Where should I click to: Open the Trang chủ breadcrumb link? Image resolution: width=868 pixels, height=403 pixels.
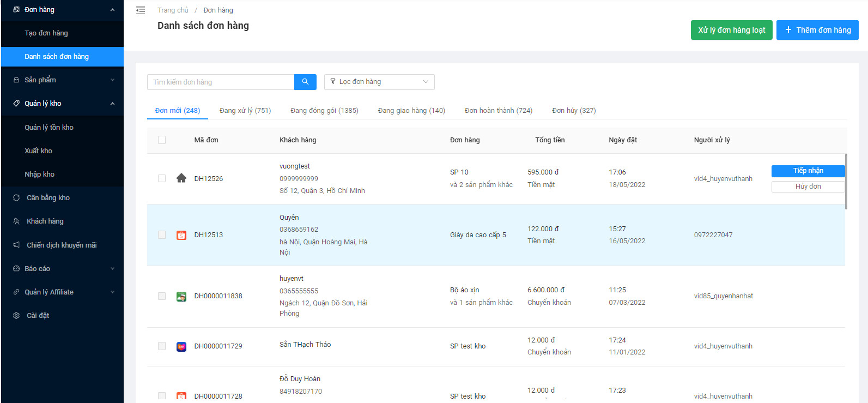[x=173, y=10]
